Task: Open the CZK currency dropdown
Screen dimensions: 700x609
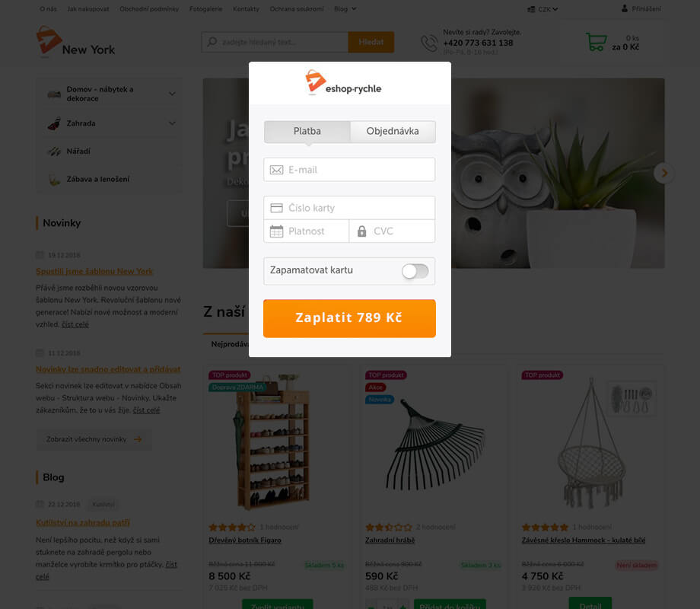Action: 542,9
